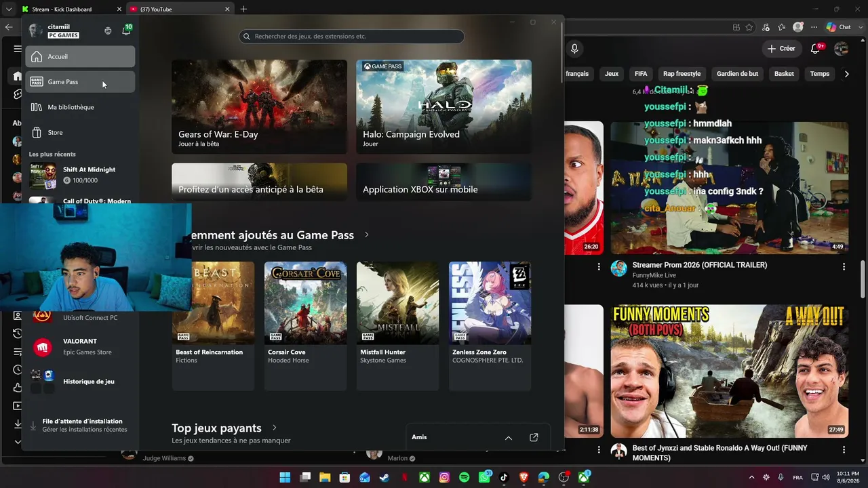868x488 pixels.
Task: Open the Xbox devices/console icon beside username
Action: coord(108,30)
